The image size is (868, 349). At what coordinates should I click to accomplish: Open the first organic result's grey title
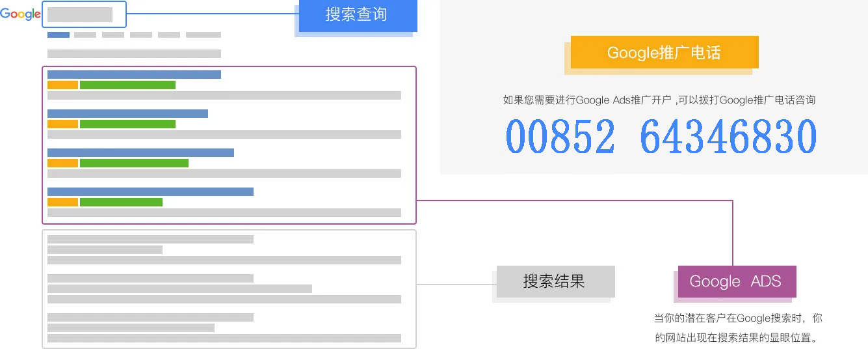click(x=150, y=239)
